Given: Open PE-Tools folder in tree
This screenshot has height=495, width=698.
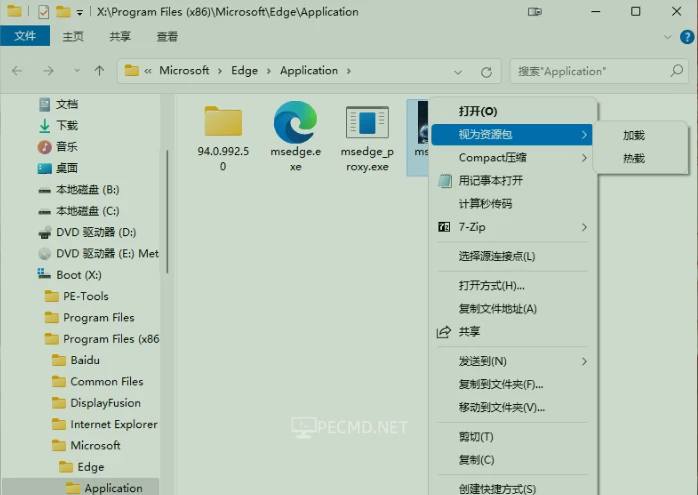Looking at the screenshot, I should click(85, 296).
